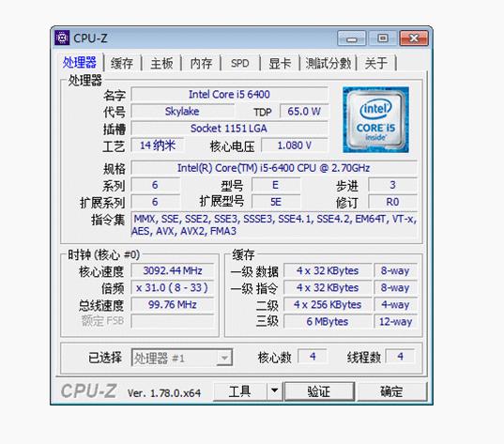Click the x 31.0 ( 8 - 33 ) multiplier
Viewport: 504px width, 444px height.
click(x=173, y=287)
